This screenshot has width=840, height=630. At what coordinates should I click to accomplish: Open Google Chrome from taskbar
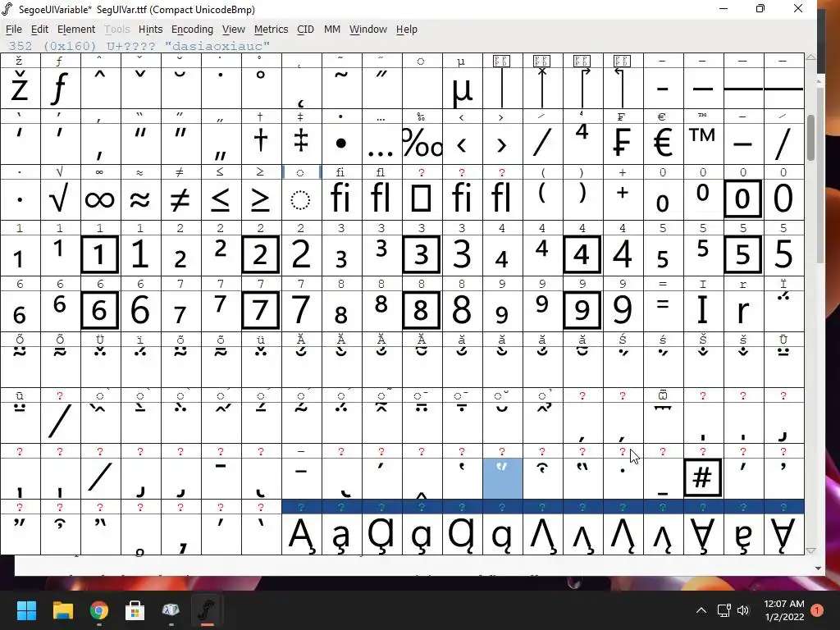pos(99,610)
